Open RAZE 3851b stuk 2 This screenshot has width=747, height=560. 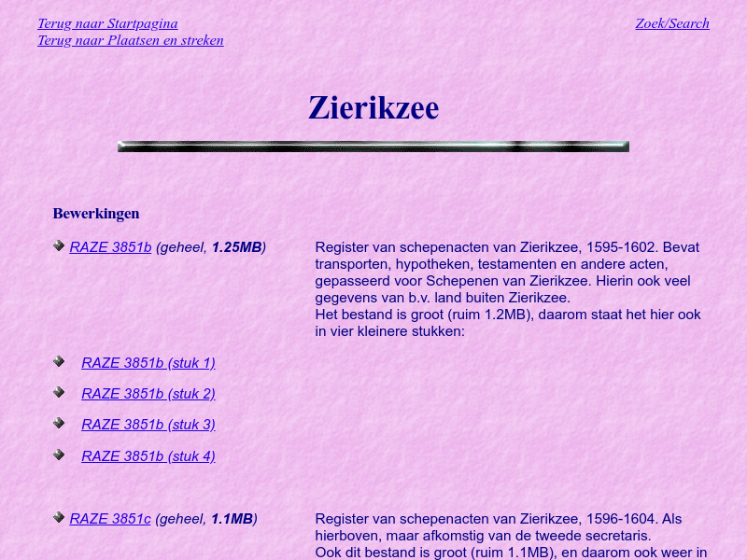pyautogui.click(x=148, y=393)
